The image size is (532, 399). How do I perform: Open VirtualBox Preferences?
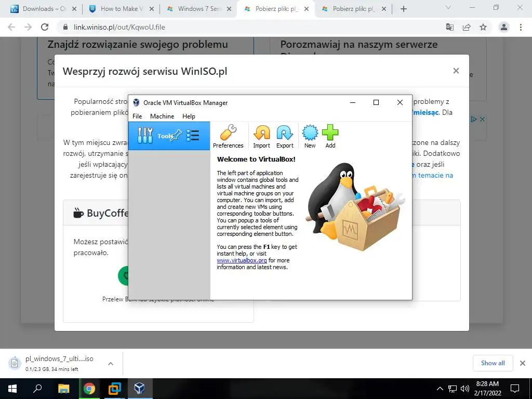click(228, 136)
